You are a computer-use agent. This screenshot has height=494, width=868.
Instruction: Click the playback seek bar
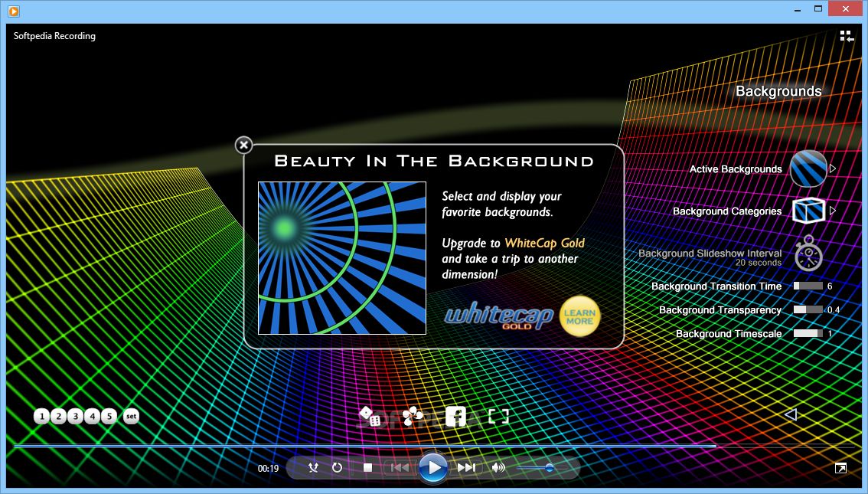click(x=434, y=445)
